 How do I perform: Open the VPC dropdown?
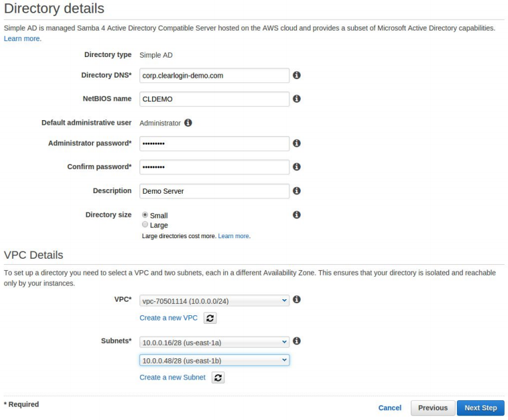click(x=214, y=301)
